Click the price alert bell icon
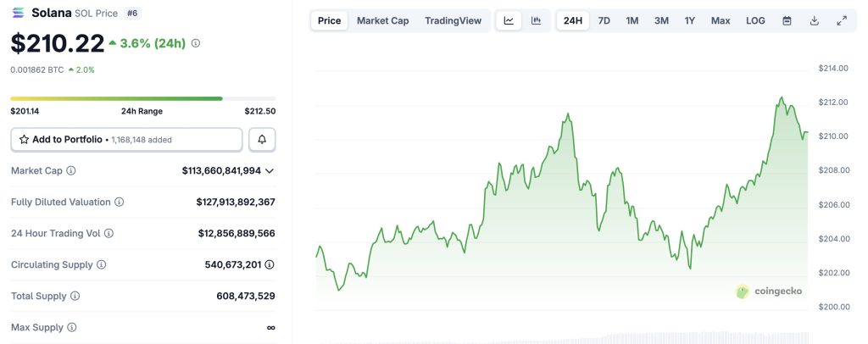 tap(262, 139)
